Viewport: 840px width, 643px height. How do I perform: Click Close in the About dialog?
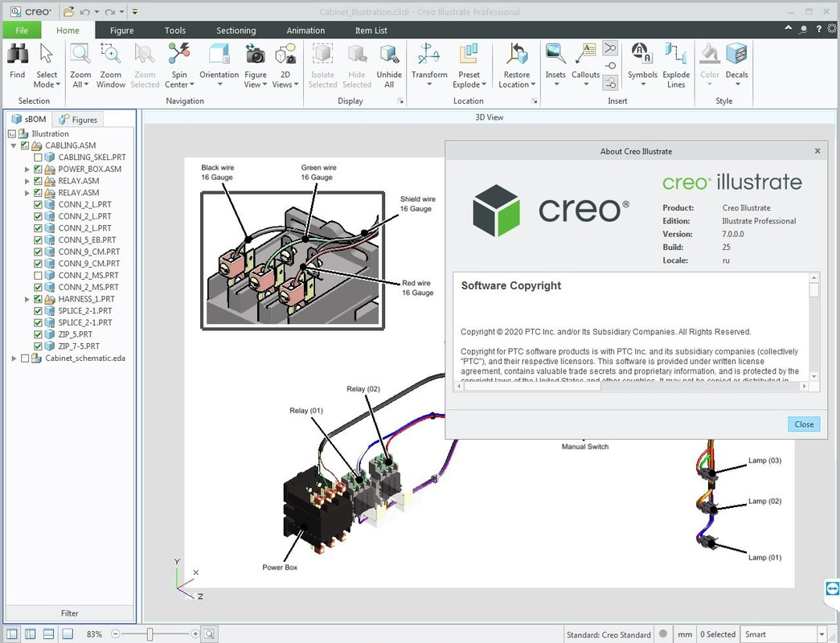coord(804,424)
